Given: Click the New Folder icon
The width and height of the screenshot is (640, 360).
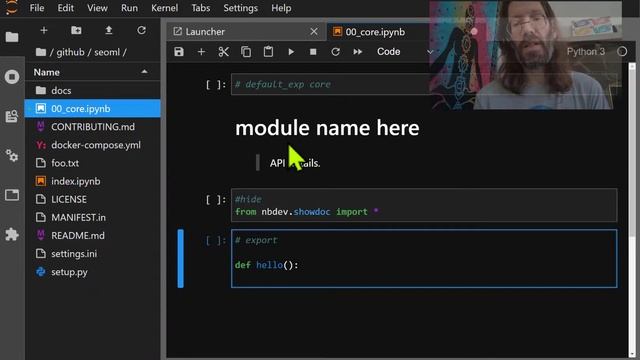Looking at the screenshot, I should pyautogui.click(x=76, y=30).
